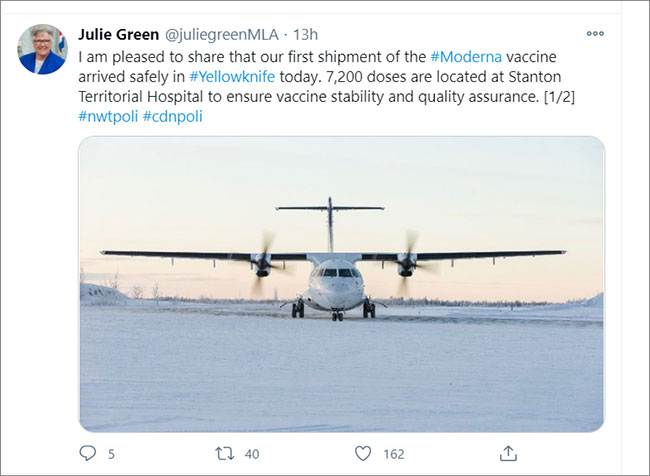
Task: Click the airplane cockpit in photo
Action: point(336,273)
